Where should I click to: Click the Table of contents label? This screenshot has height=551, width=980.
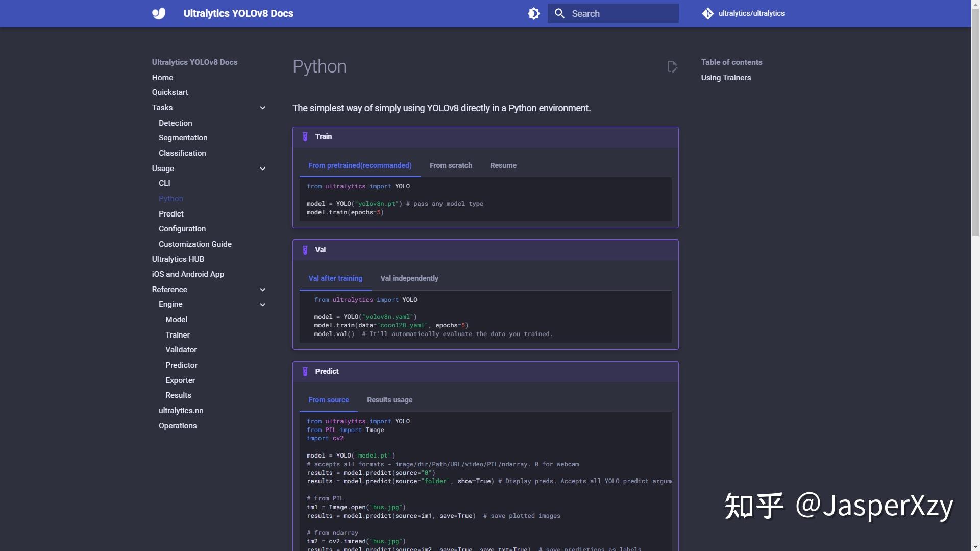pos(731,62)
